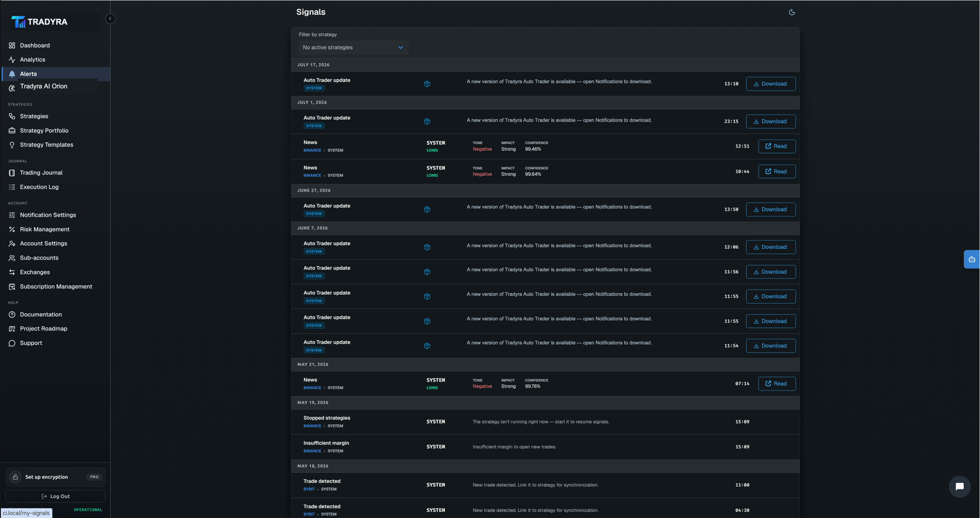Click the BYBIT tag in the 11:00 row

point(309,489)
